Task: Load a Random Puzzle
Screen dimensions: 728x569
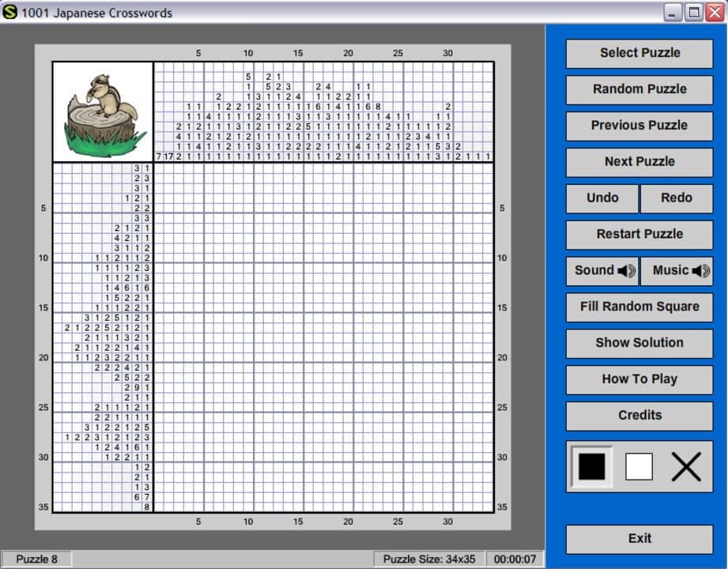Action: pos(639,89)
